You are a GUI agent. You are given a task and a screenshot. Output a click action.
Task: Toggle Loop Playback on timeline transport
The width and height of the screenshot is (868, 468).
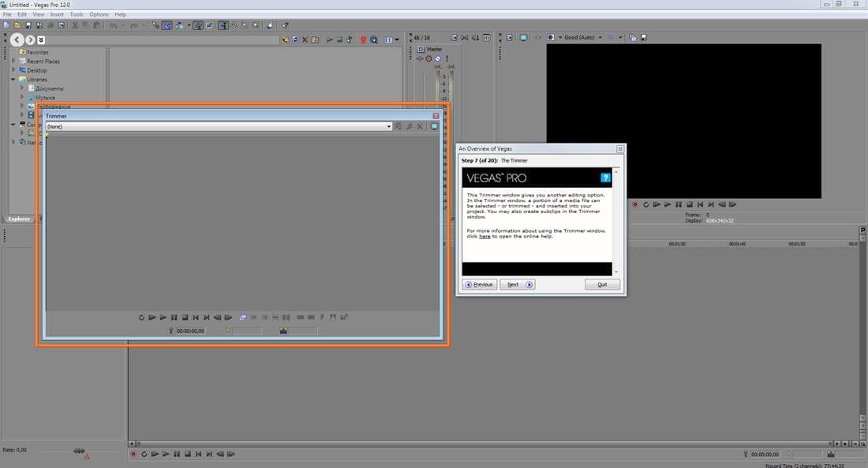(x=144, y=454)
